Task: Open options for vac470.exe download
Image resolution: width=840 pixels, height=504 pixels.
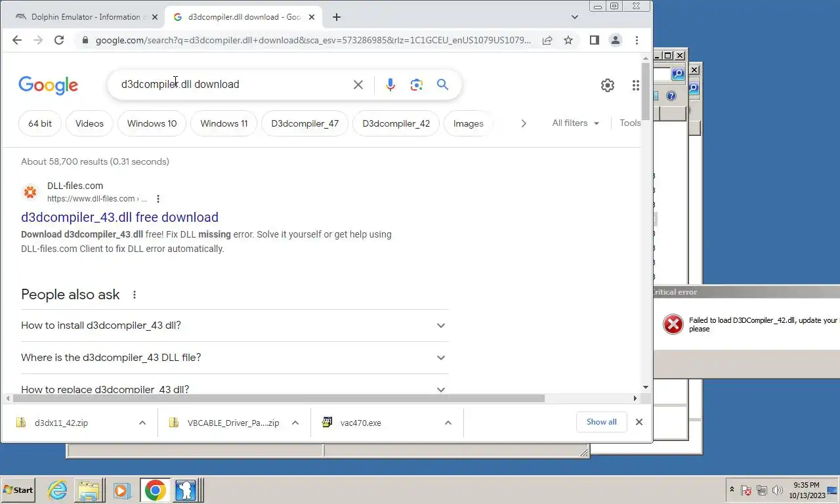Action: click(x=448, y=423)
